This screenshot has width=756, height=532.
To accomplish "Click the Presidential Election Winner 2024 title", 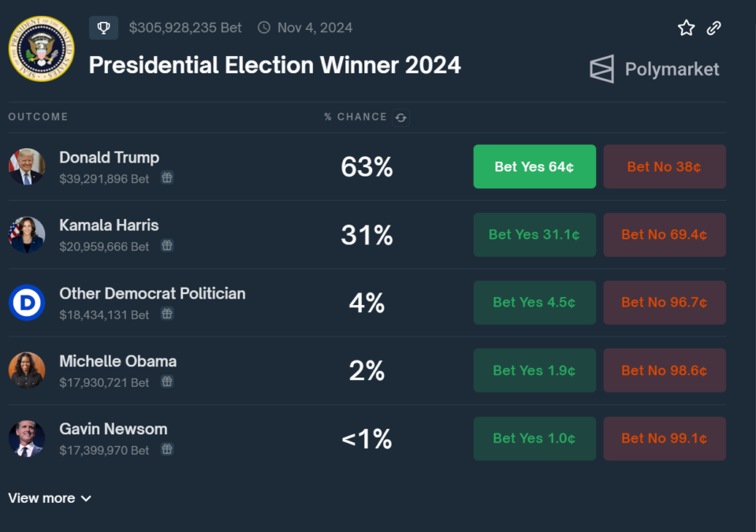I will coord(274,65).
